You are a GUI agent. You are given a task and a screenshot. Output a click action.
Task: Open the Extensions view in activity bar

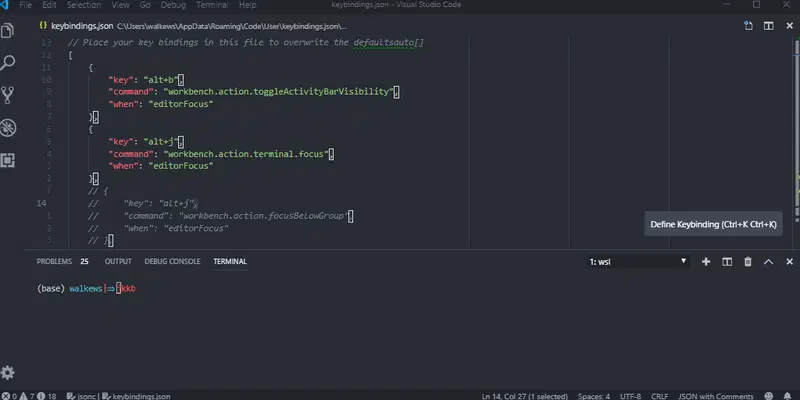[x=8, y=160]
